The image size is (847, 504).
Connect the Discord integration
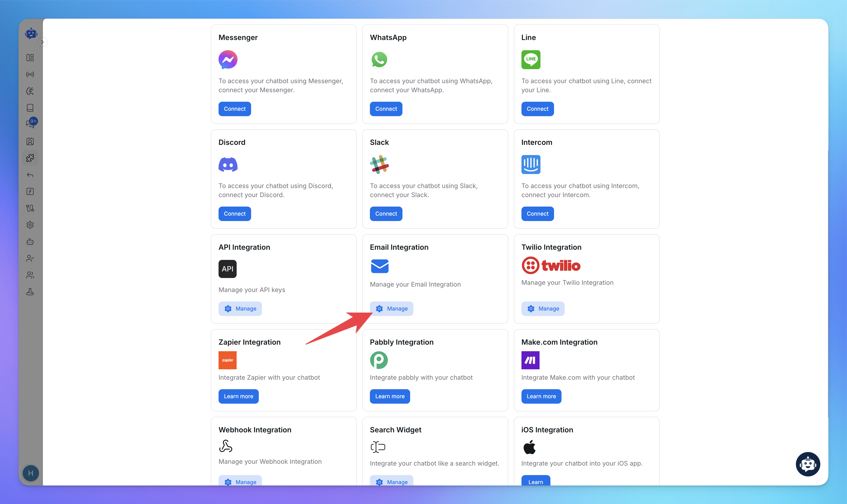[x=235, y=214]
